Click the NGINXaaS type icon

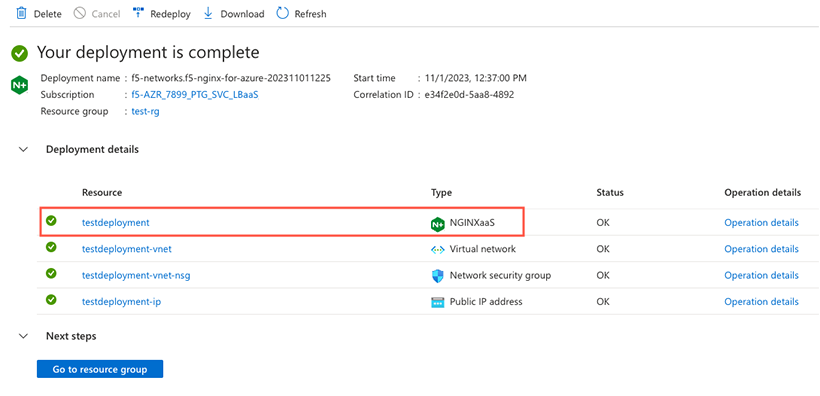437,224
